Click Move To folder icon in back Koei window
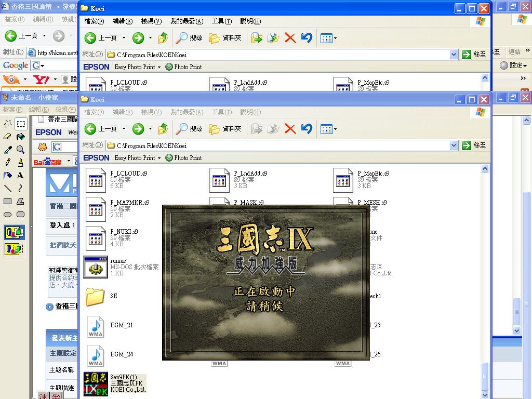Screen dimensions: 532x399 coord(257,38)
